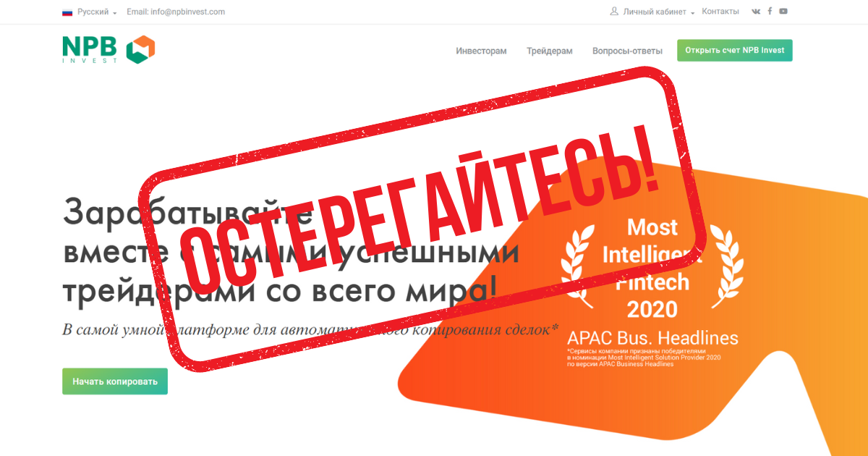Screen dimensions: 868x456
Task: Expand the Личный кабинет dropdown arrow
Action: pyautogui.click(x=692, y=13)
